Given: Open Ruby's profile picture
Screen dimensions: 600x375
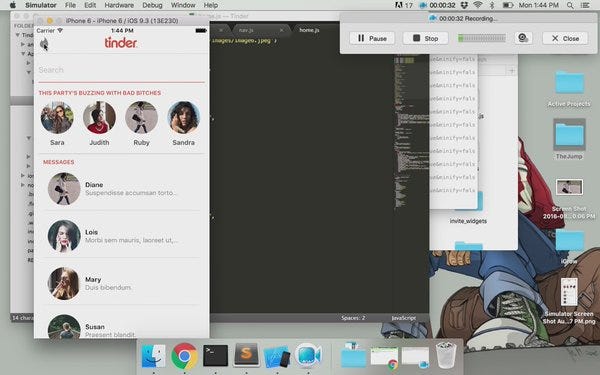Looking at the screenshot, I should click(141, 117).
